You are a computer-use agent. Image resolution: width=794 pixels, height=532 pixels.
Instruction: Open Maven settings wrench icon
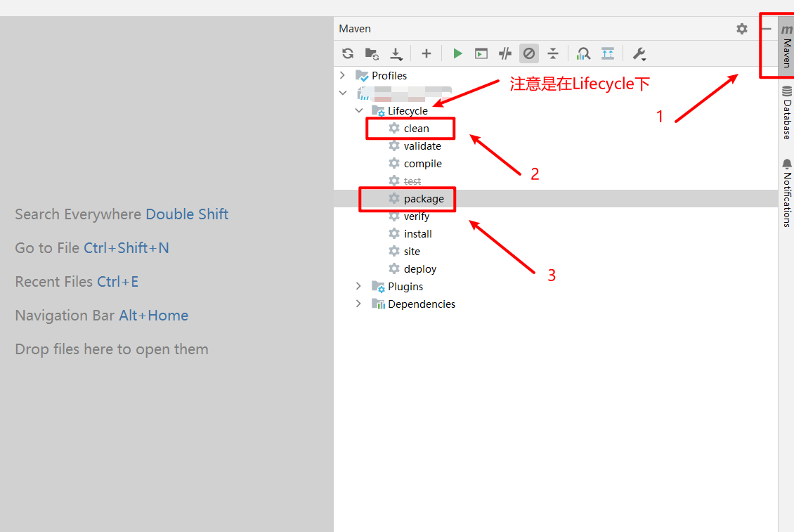(x=639, y=53)
